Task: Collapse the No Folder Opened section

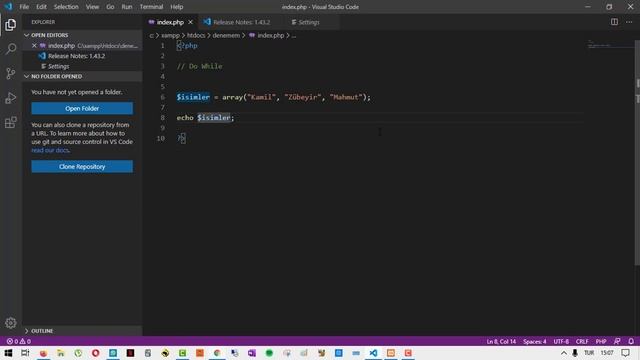Action: [82, 76]
